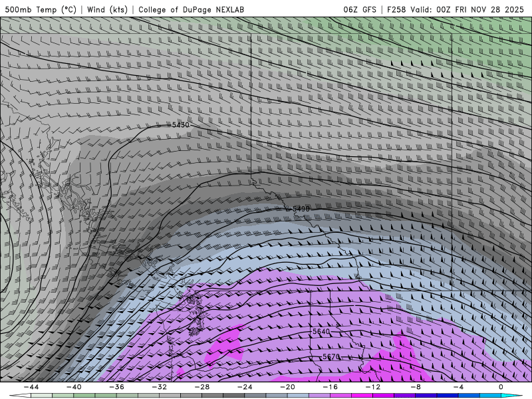This screenshot has width=532, height=399.
Task: Click the -32 colorbar scale label
Action: tap(160, 387)
